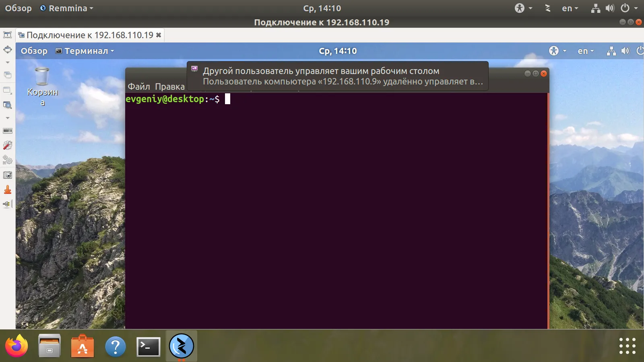Open the Remmina application menu in top bar
Viewport: 644px width, 362px height.
pos(66,8)
